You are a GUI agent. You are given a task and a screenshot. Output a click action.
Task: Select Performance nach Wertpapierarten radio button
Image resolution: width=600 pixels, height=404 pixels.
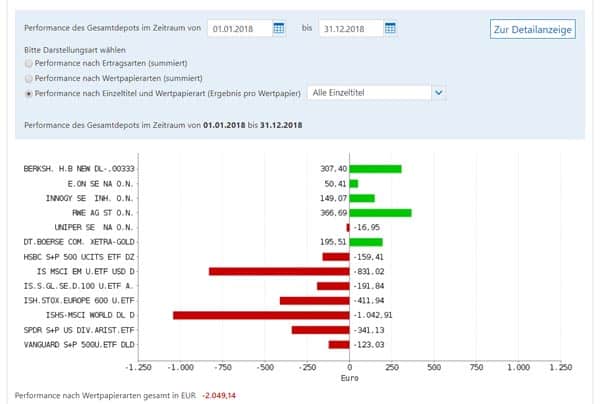pos(29,78)
